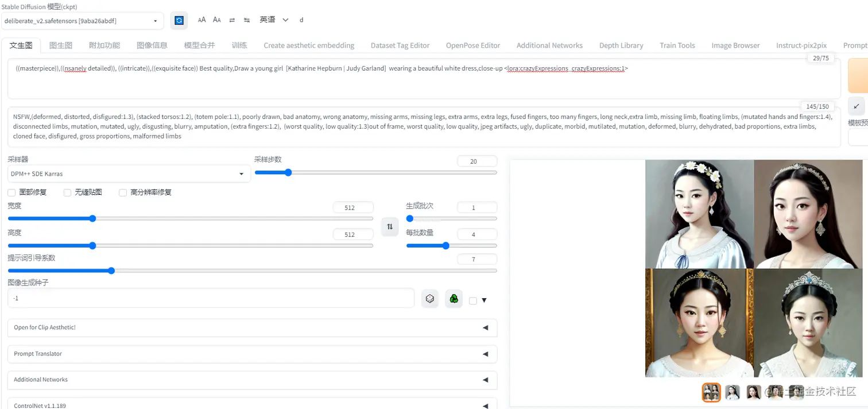Expand the Prompt Translator section
The height and width of the screenshot is (409, 868).
(x=252, y=354)
